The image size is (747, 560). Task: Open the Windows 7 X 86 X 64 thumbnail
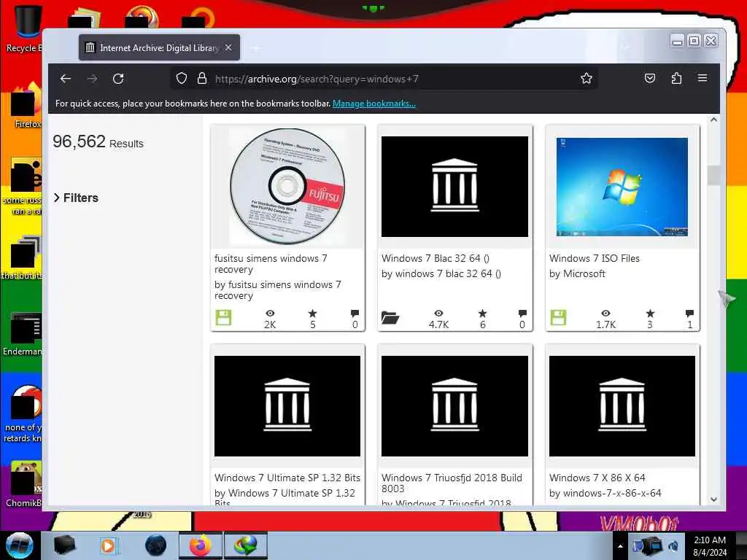coord(622,406)
